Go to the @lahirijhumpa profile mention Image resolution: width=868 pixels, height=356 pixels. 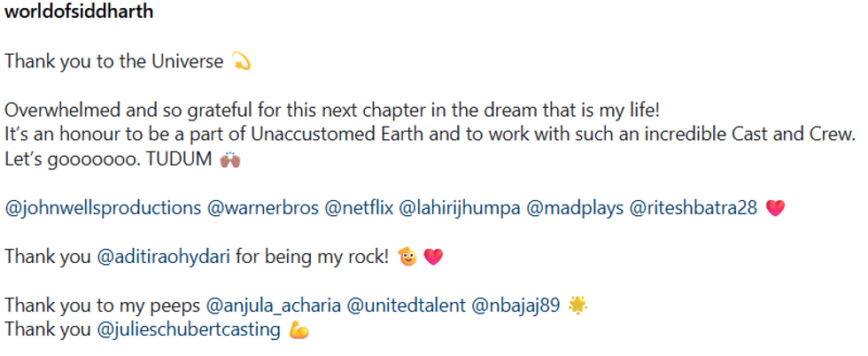[456, 209]
